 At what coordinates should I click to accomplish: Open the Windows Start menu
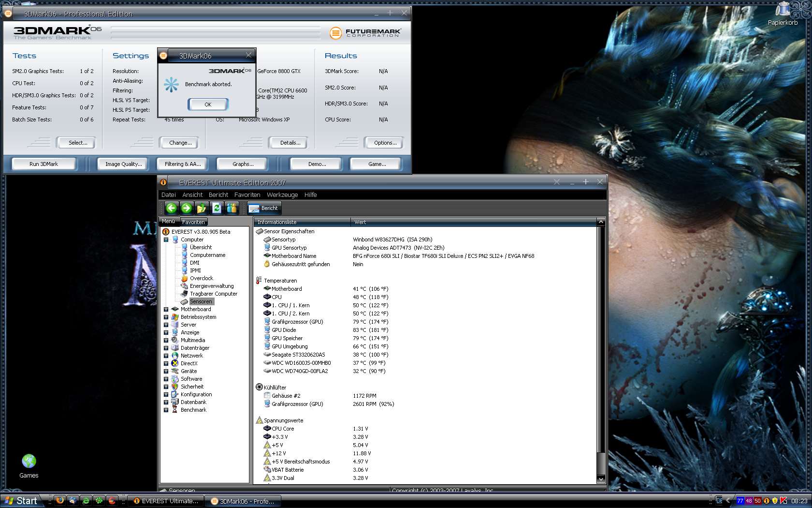coord(21,501)
